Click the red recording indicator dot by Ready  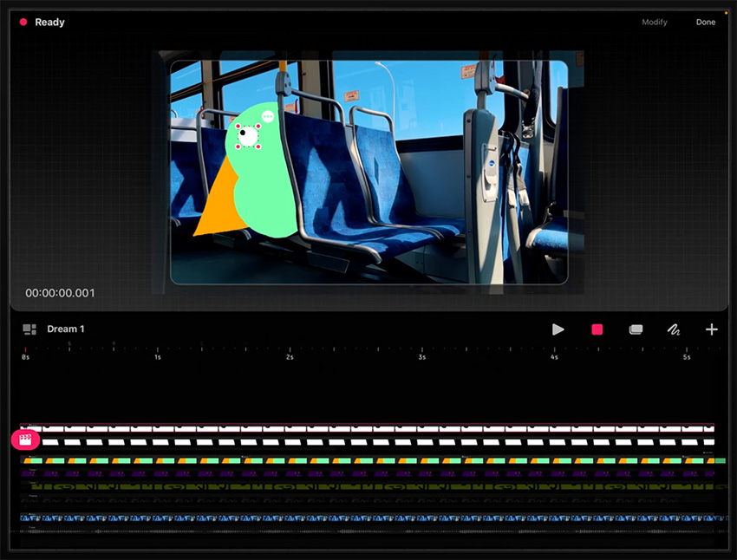pyautogui.click(x=23, y=23)
